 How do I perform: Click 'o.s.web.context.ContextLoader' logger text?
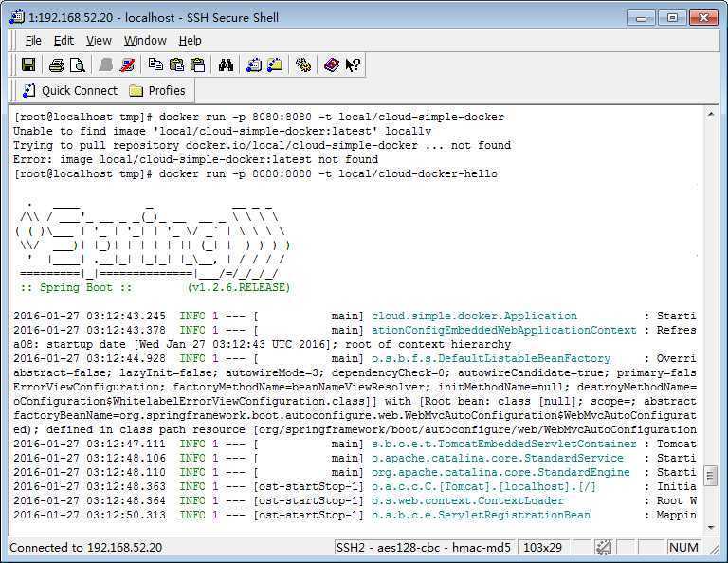click(467, 500)
